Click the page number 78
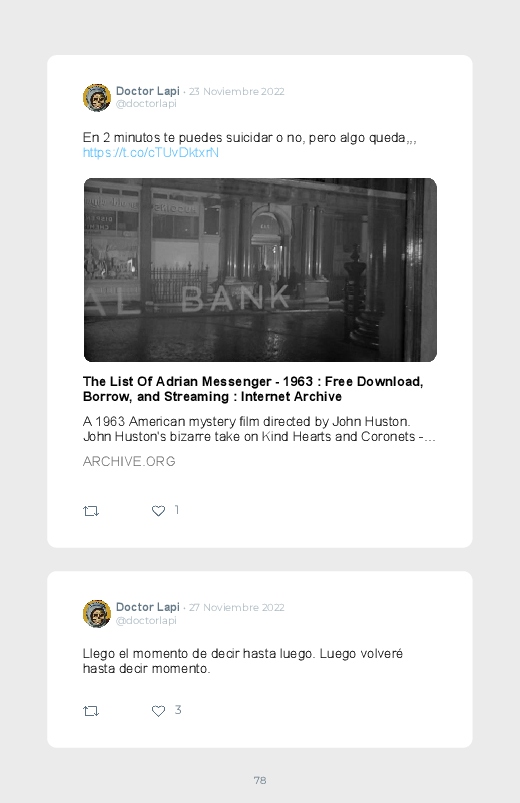The height and width of the screenshot is (803, 520). tap(260, 780)
